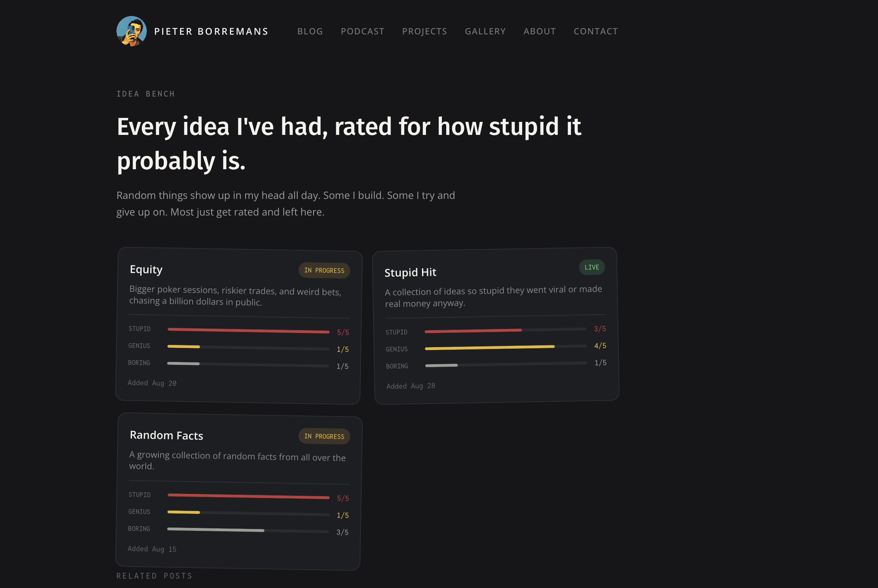The height and width of the screenshot is (588, 878).
Task: Click the In Progress badge on Equity
Action: [x=324, y=270]
